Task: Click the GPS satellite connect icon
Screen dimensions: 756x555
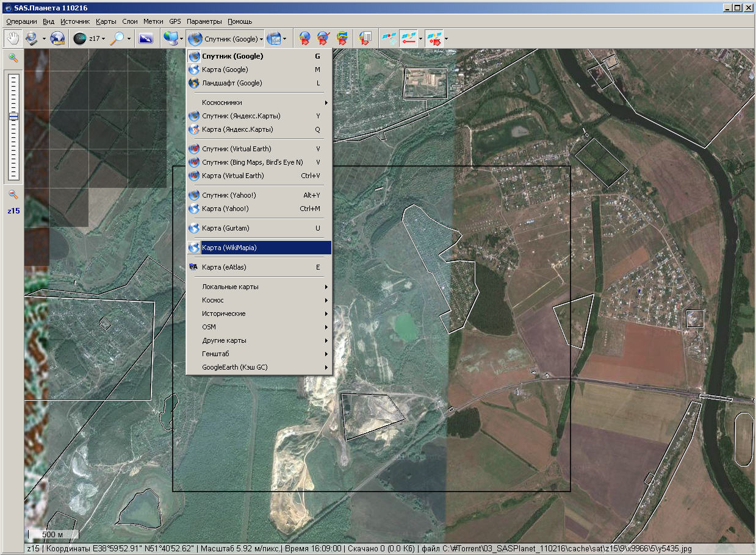Action: tap(388, 38)
